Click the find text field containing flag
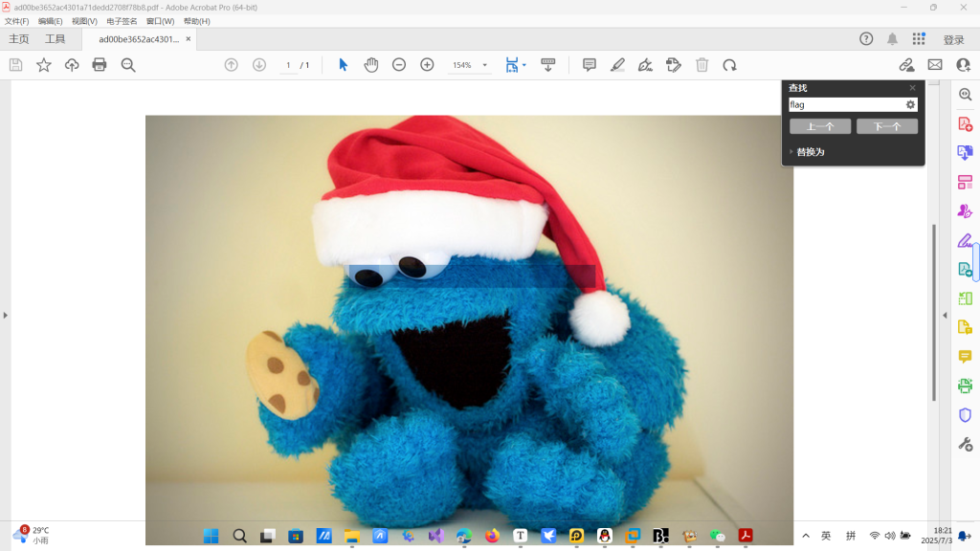980x551 pixels. pyautogui.click(x=845, y=104)
